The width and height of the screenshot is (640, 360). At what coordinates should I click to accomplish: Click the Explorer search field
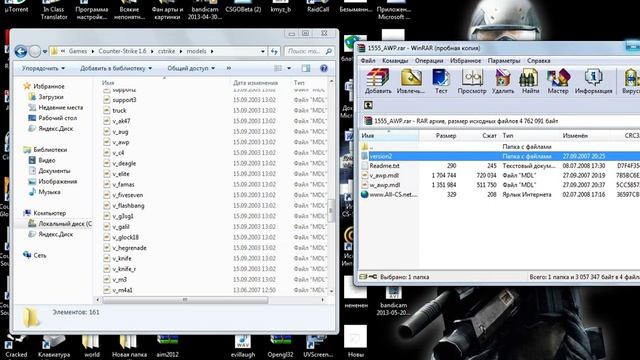[309, 51]
